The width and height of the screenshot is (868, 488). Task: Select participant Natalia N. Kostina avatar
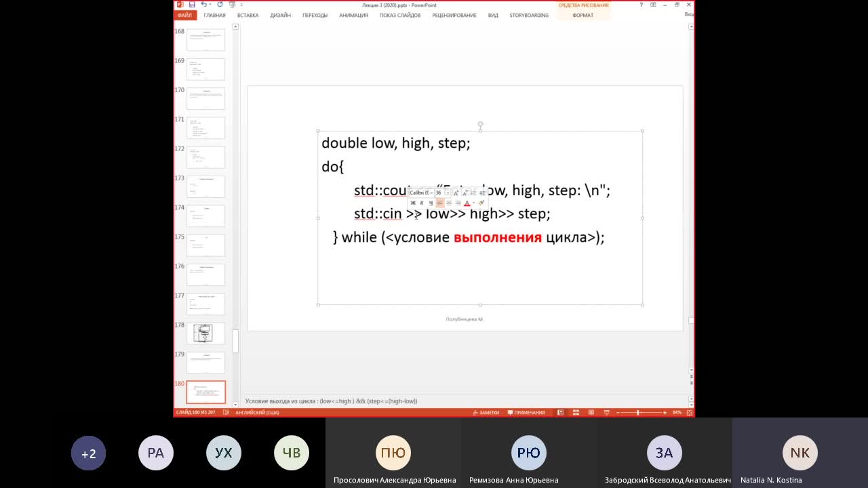pyautogui.click(x=800, y=453)
